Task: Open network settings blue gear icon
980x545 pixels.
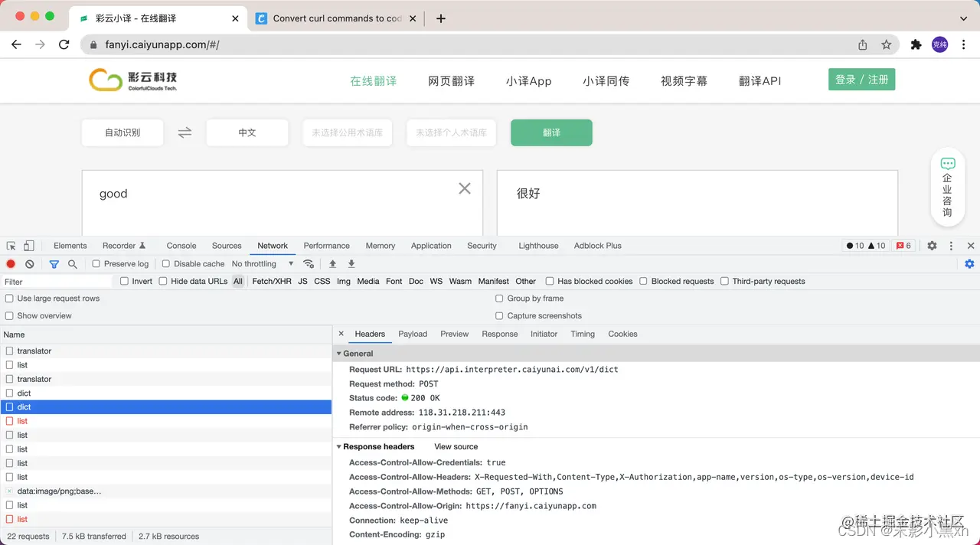Action: click(969, 264)
